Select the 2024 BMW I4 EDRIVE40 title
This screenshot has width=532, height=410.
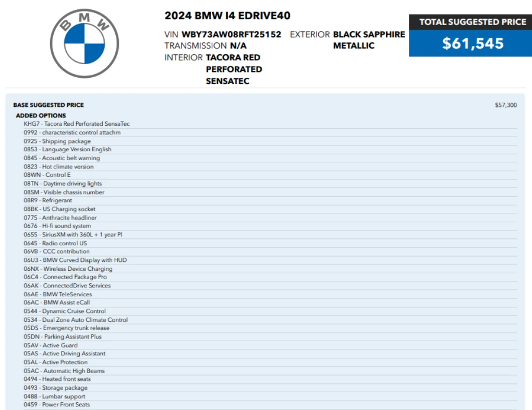(x=227, y=16)
